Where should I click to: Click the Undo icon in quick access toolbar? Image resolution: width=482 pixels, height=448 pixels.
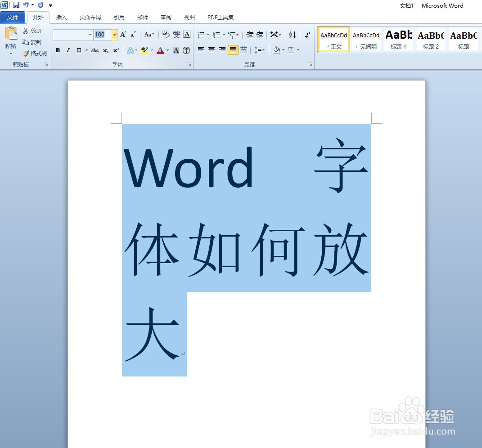(26, 5)
